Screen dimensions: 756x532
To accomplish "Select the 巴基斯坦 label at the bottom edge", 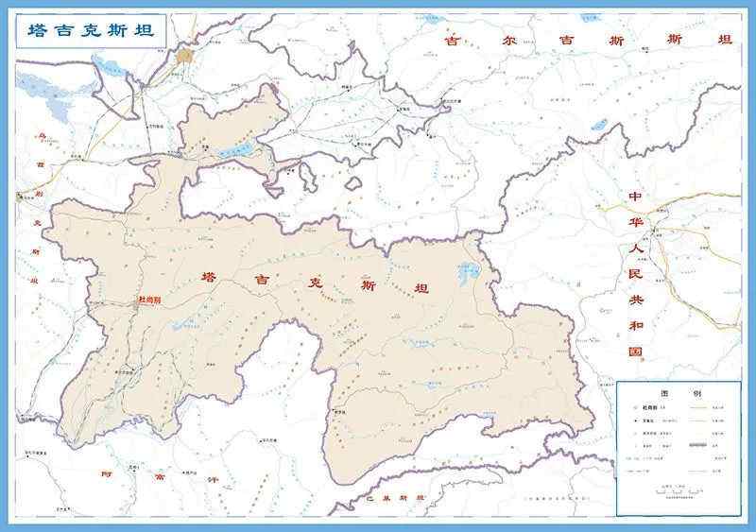I will (397, 496).
